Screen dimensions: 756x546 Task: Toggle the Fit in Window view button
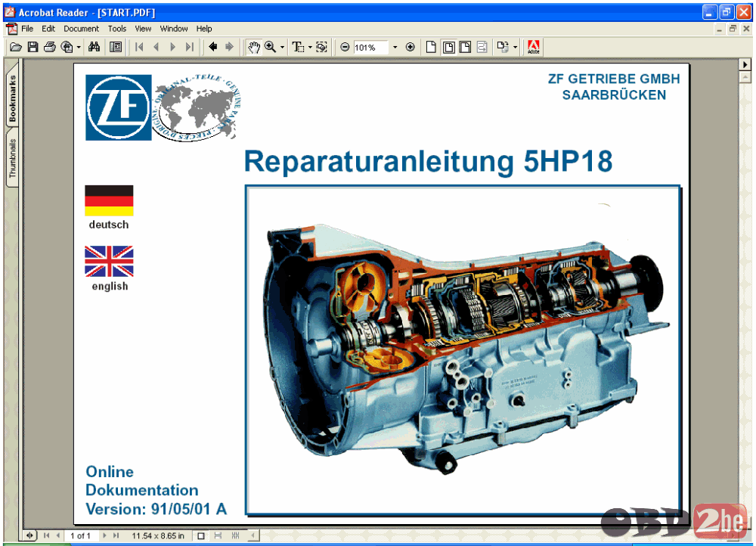[x=448, y=48]
